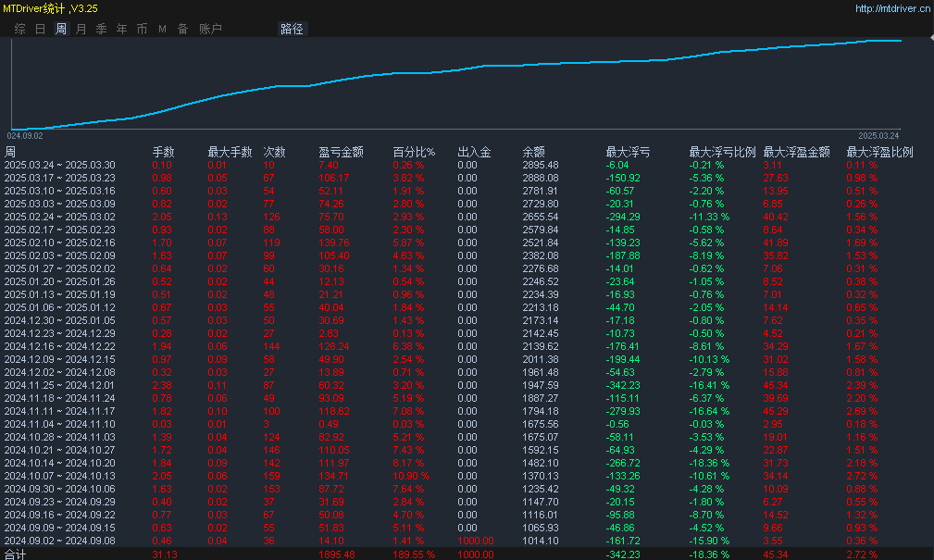
Task: Switch to the 账户 account tab
Action: pyautogui.click(x=211, y=28)
